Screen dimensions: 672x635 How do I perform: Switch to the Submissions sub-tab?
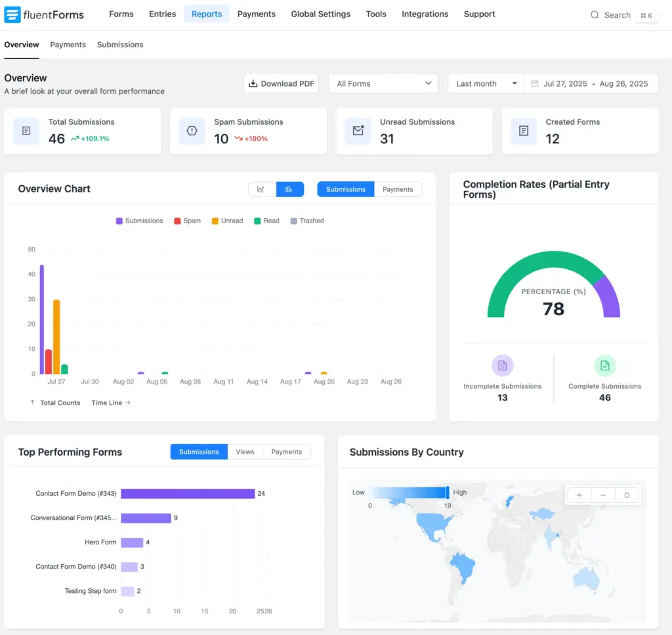(x=120, y=45)
